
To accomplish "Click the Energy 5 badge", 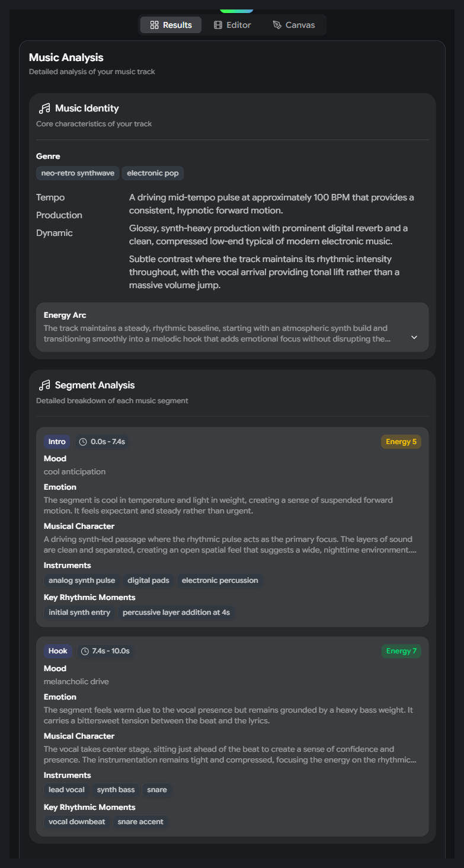I will [401, 442].
